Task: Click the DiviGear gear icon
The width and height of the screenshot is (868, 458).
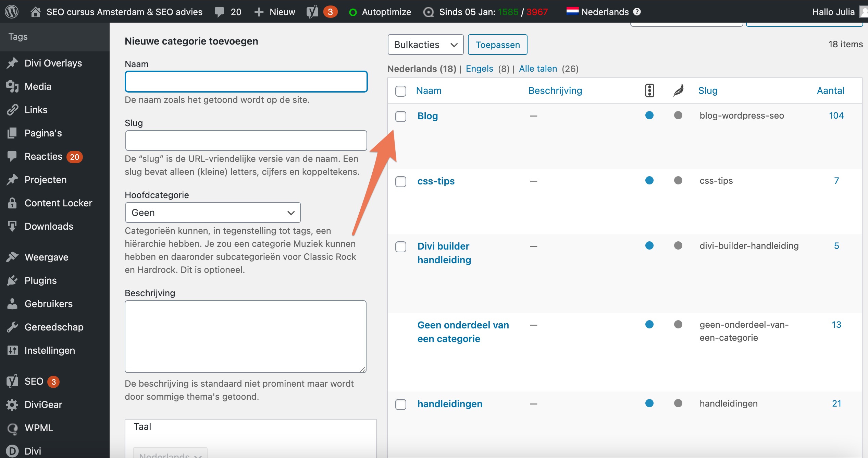Action: pyautogui.click(x=12, y=405)
